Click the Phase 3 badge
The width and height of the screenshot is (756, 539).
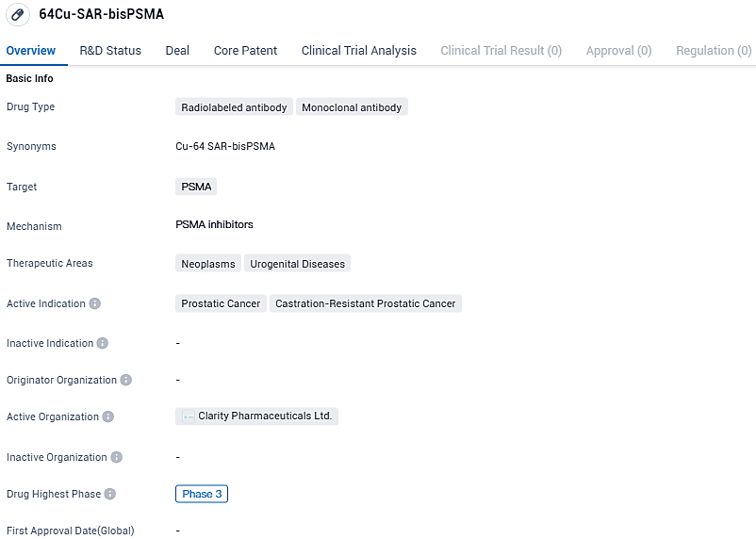202,494
